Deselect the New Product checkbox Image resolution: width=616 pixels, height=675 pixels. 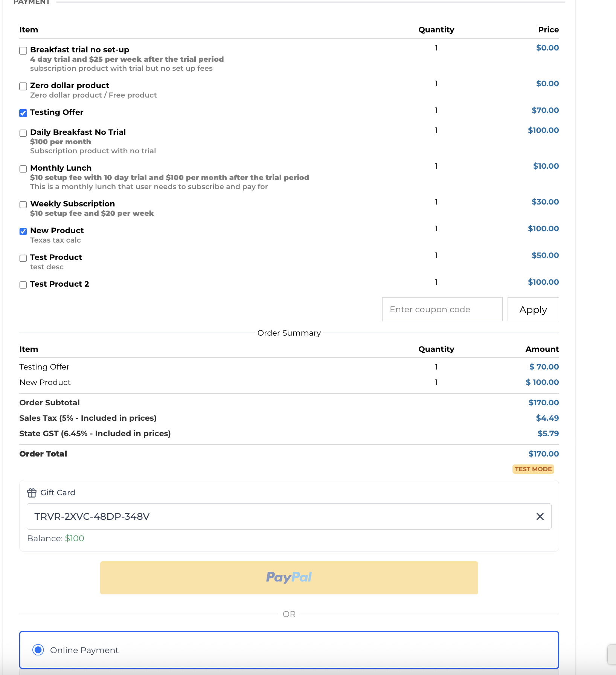click(23, 231)
